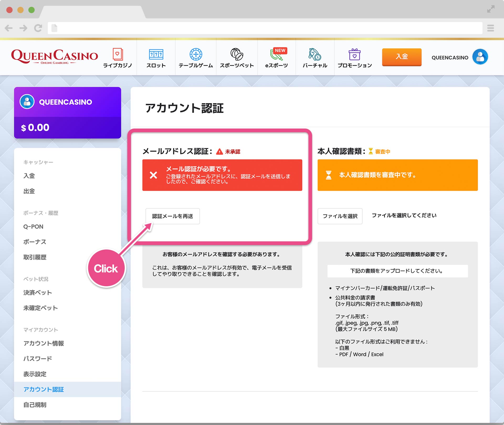This screenshot has width=504, height=425.
Task: Click the 審査中 status text
Action: click(383, 152)
